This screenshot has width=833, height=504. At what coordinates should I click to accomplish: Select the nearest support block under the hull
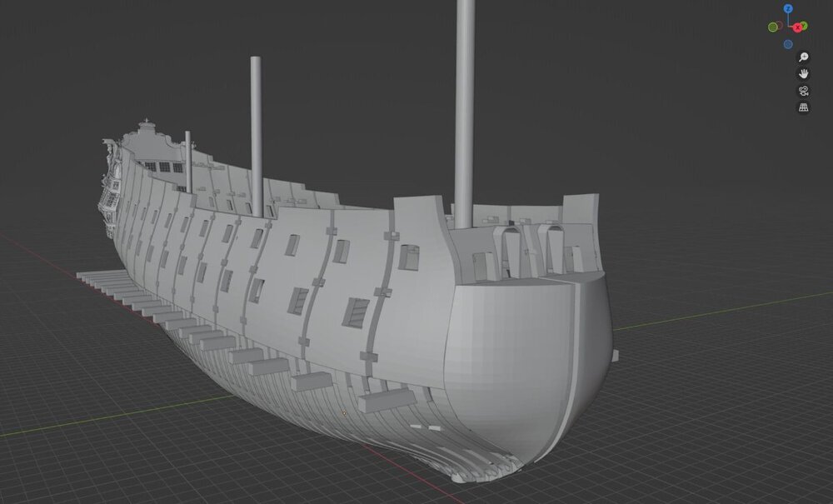tap(387, 399)
